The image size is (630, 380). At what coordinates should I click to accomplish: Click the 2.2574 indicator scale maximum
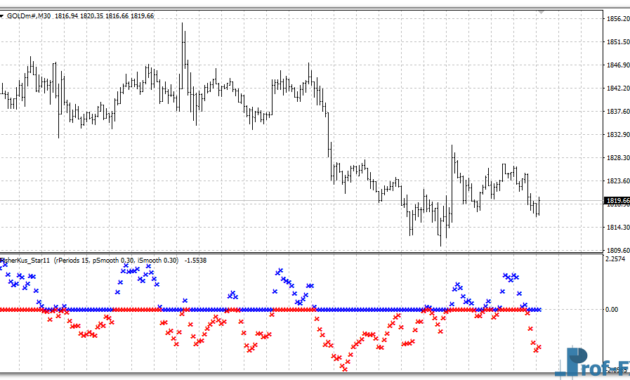pyautogui.click(x=615, y=259)
